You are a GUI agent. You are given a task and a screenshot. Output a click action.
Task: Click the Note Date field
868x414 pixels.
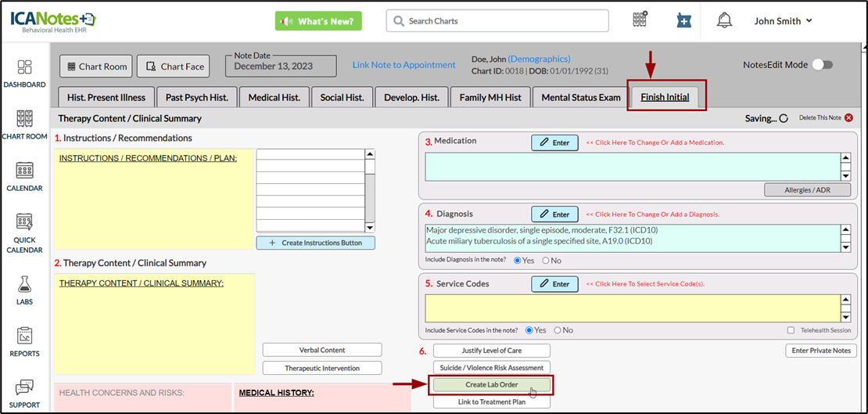pos(281,66)
